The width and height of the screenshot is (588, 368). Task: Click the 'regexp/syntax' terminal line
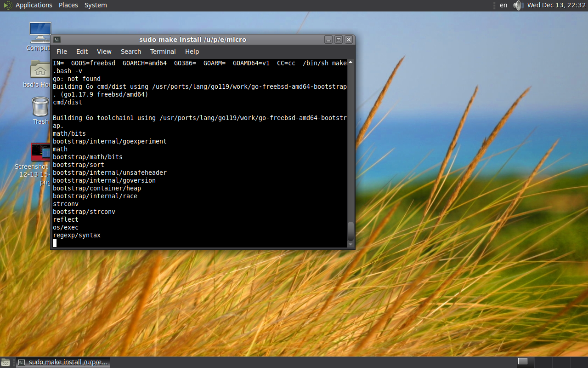point(77,235)
